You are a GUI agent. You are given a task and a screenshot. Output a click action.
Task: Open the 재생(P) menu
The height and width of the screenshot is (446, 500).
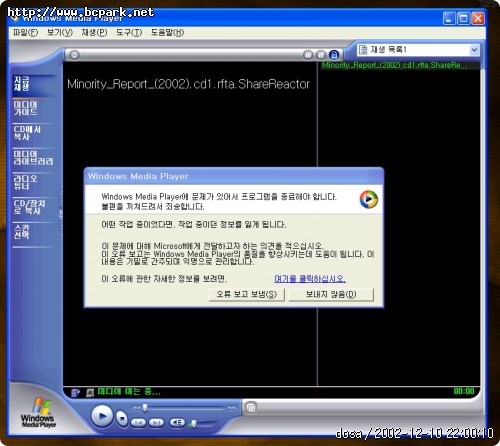(94, 32)
